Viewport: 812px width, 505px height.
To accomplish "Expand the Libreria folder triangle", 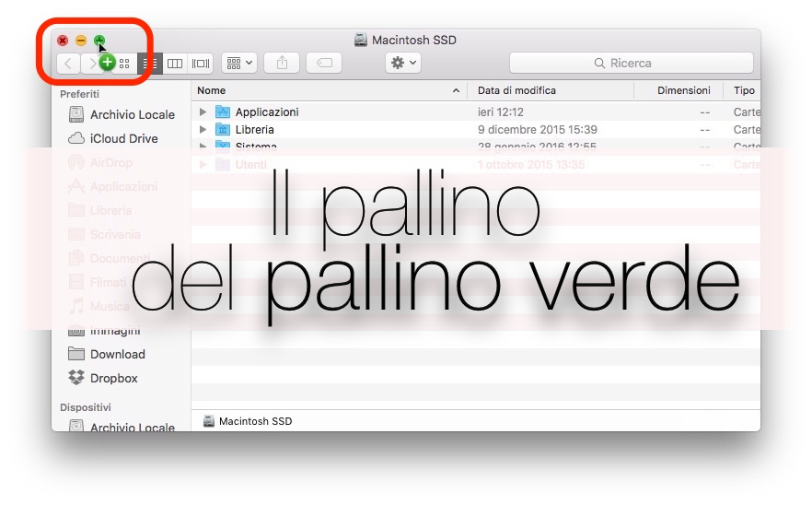I will (x=203, y=130).
